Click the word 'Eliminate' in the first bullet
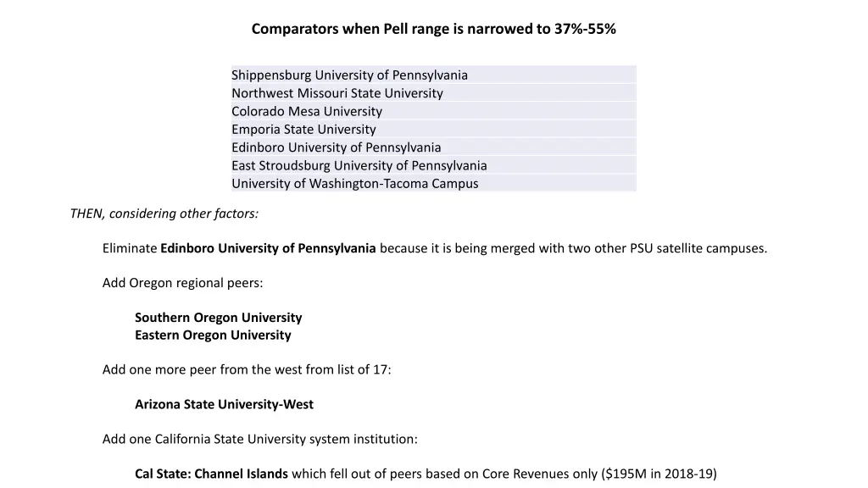The width and height of the screenshot is (868, 488). (x=130, y=248)
